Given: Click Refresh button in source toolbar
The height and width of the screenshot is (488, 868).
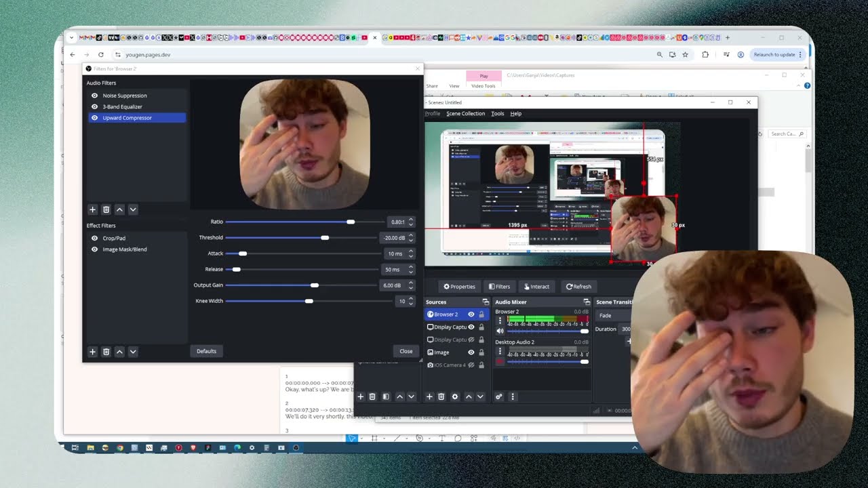Looking at the screenshot, I should coord(578,287).
